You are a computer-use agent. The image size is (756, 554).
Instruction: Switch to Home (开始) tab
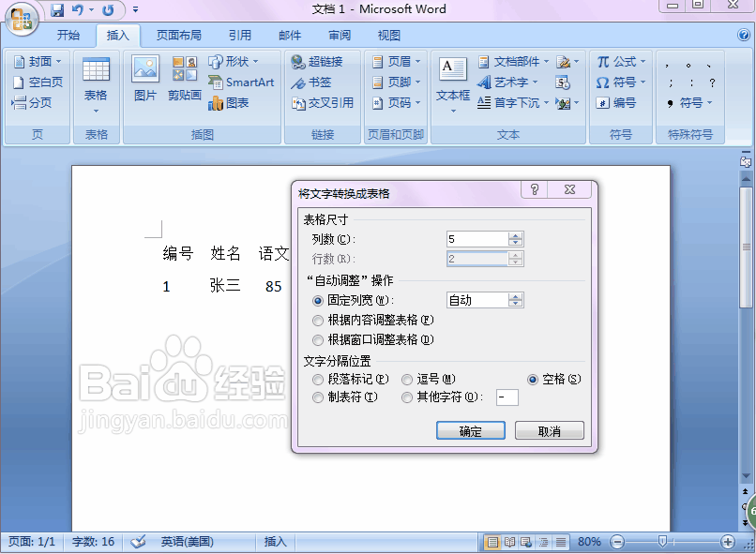(x=68, y=36)
